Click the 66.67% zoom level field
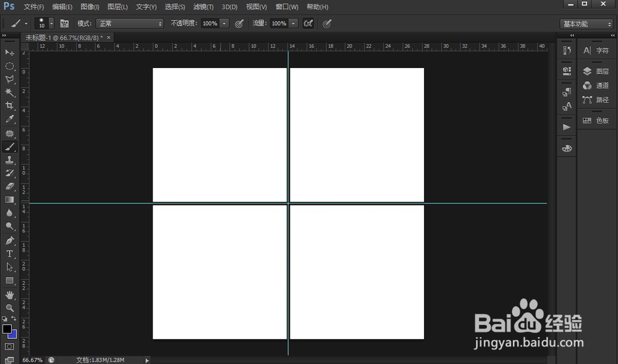The image size is (618, 364). pyautogui.click(x=32, y=360)
